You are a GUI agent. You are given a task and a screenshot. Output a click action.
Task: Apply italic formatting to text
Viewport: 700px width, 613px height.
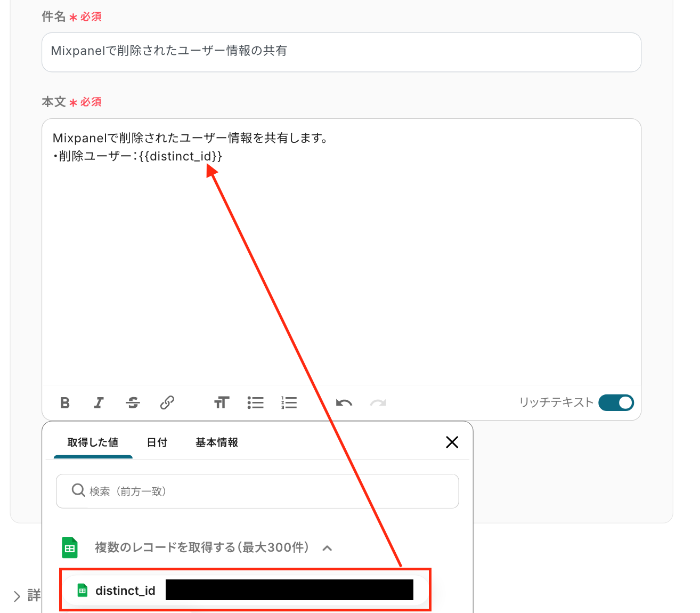99,403
